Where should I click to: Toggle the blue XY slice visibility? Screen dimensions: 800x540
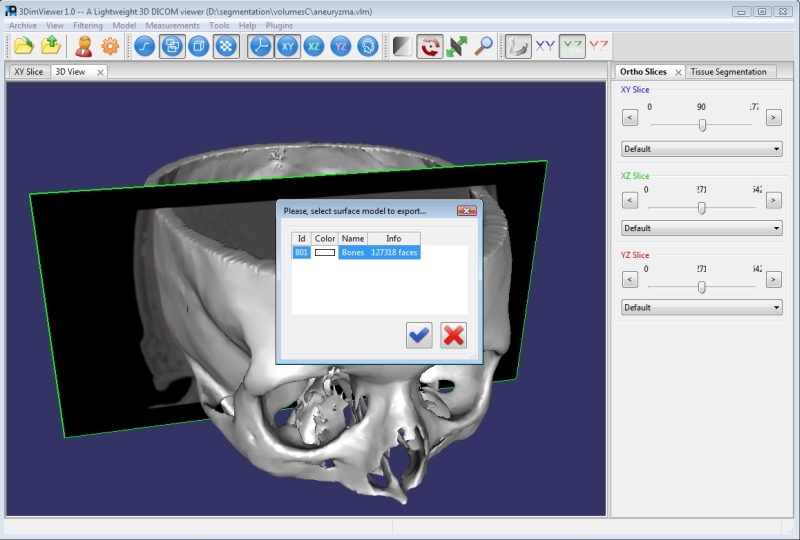[x=545, y=46]
